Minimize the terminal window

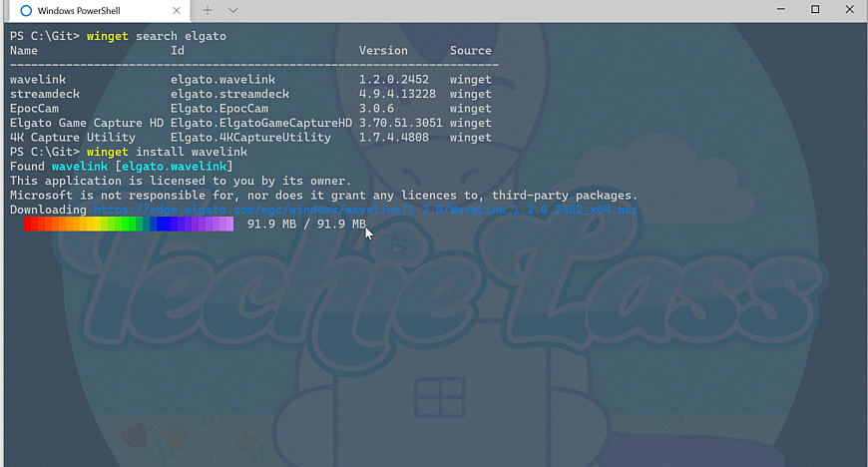[x=780, y=9]
